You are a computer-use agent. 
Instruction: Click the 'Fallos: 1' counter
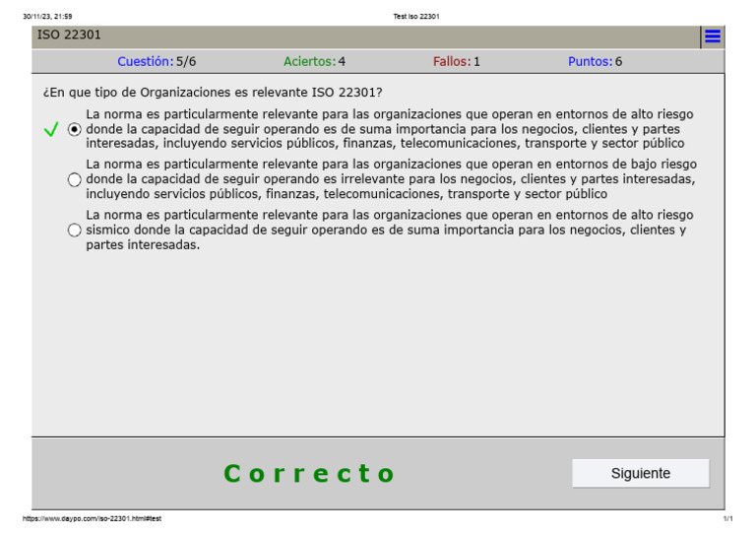(x=456, y=62)
